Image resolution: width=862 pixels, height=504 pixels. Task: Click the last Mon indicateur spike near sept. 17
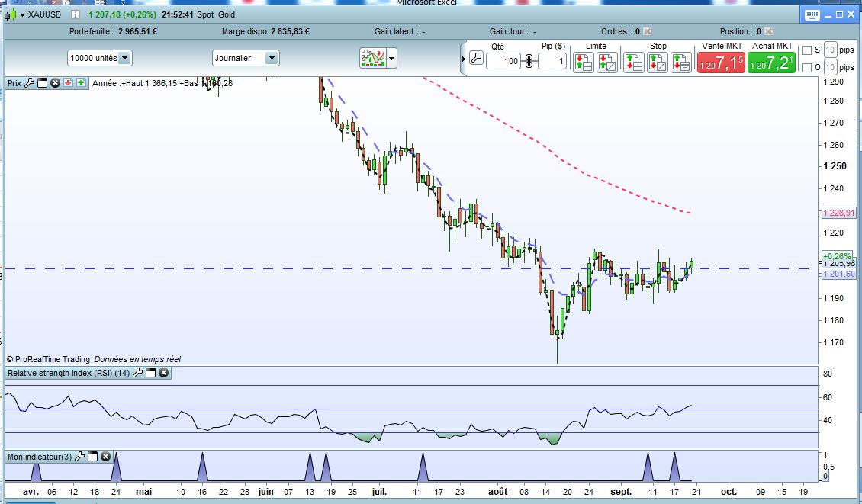coord(674,467)
